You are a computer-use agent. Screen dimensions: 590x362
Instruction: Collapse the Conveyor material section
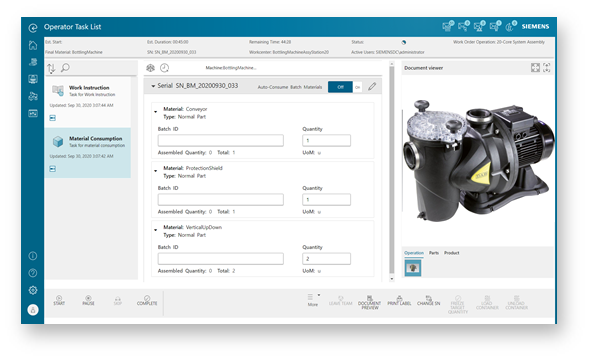155,112
